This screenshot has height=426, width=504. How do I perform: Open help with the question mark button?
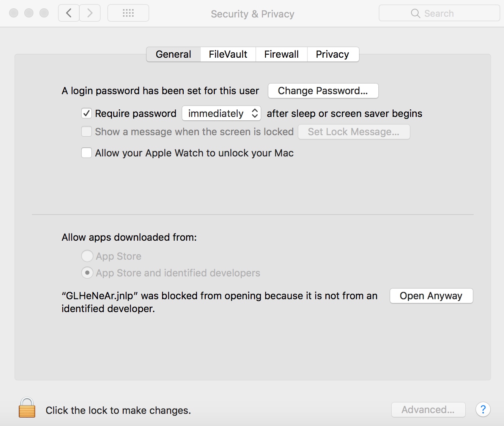tap(483, 410)
